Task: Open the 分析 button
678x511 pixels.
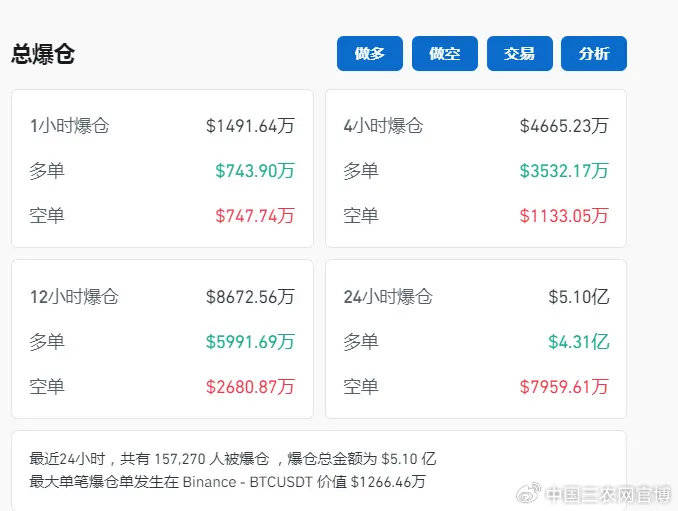Action: [x=594, y=54]
